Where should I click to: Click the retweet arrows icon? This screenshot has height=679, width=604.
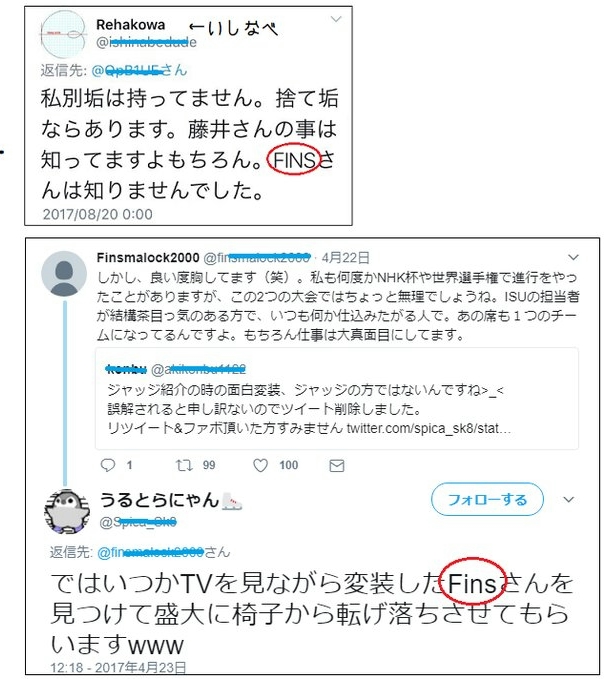(x=184, y=465)
